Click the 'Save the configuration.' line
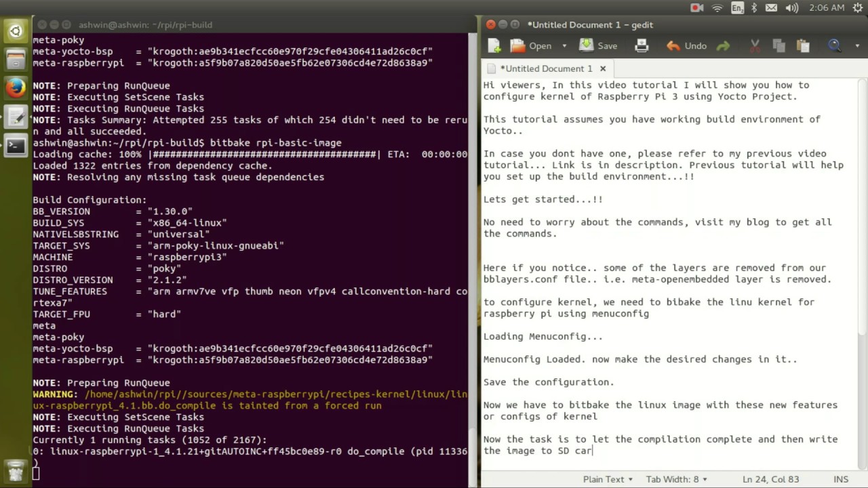This screenshot has width=868, height=488. [549, 382]
